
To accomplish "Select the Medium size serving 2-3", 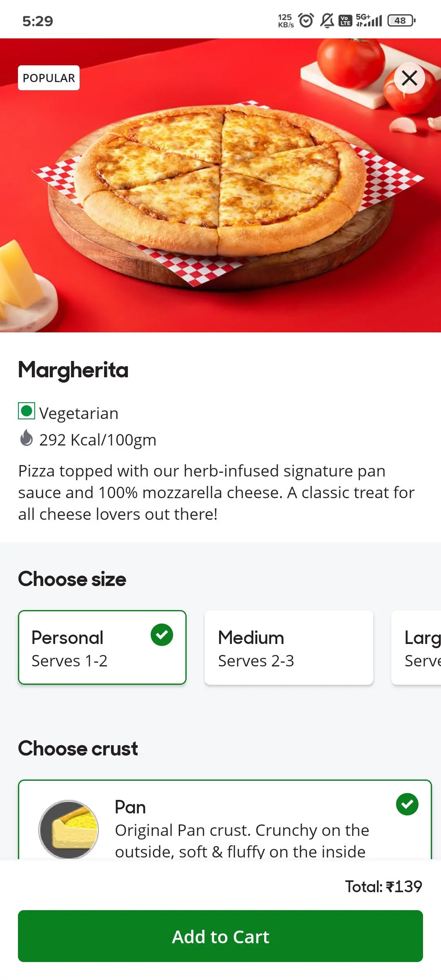I will [289, 647].
